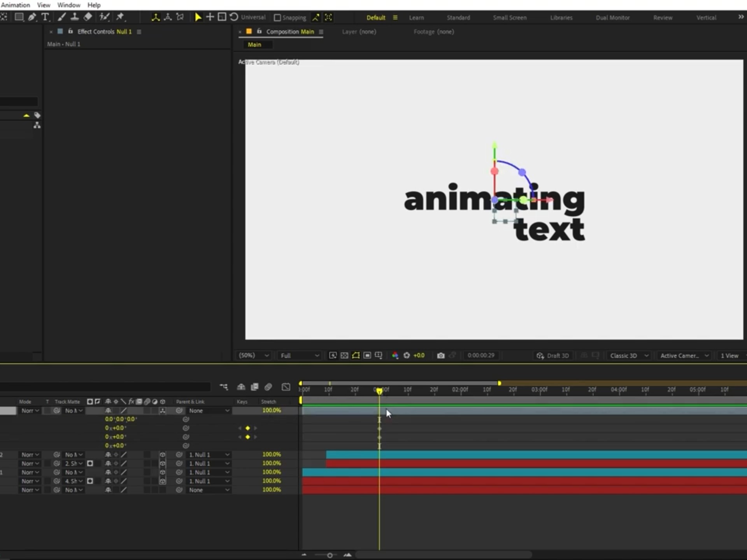
Task: Toggle transparency grid in viewer
Action: pyautogui.click(x=344, y=355)
